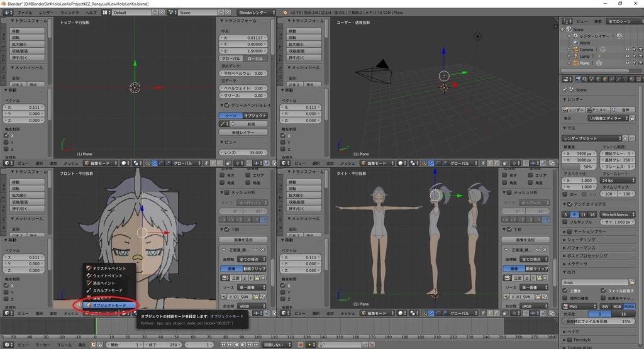644x349 pixels.
Task: Open ヘルプ menu
Action: pos(91,13)
